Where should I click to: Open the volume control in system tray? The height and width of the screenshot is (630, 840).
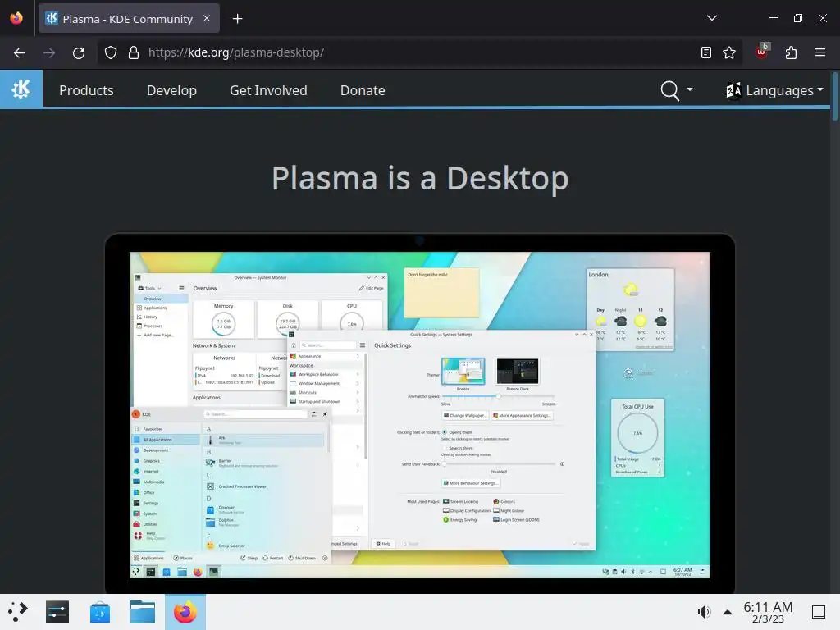tap(703, 612)
